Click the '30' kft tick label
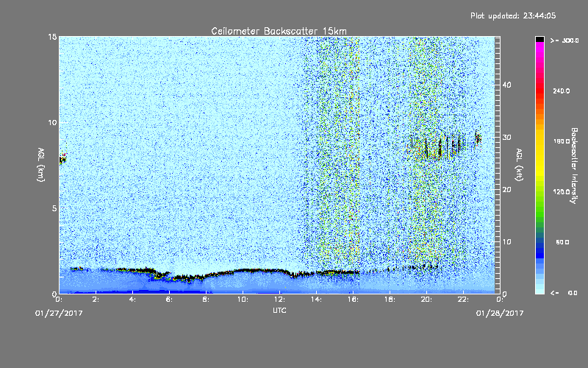Viewport: 588px width, 368px height. click(x=506, y=138)
